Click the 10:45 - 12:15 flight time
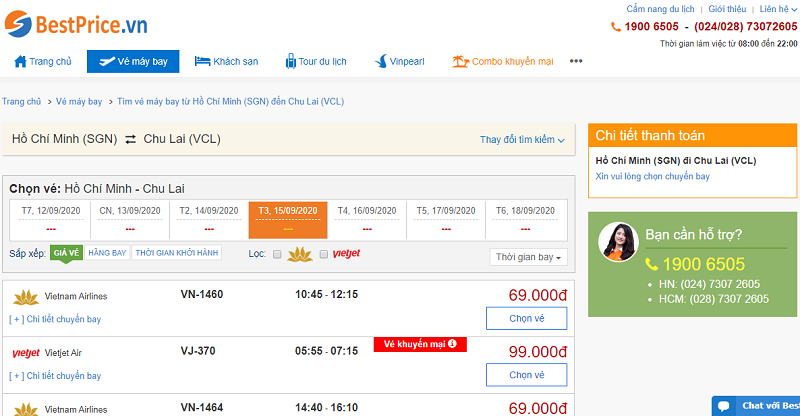800x416 pixels. tap(327, 294)
